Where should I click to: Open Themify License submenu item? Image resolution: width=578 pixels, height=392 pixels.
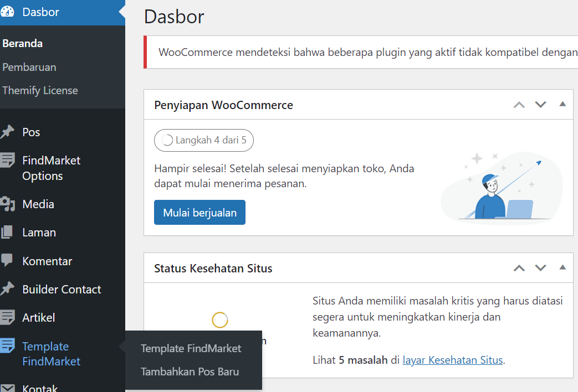click(x=40, y=90)
